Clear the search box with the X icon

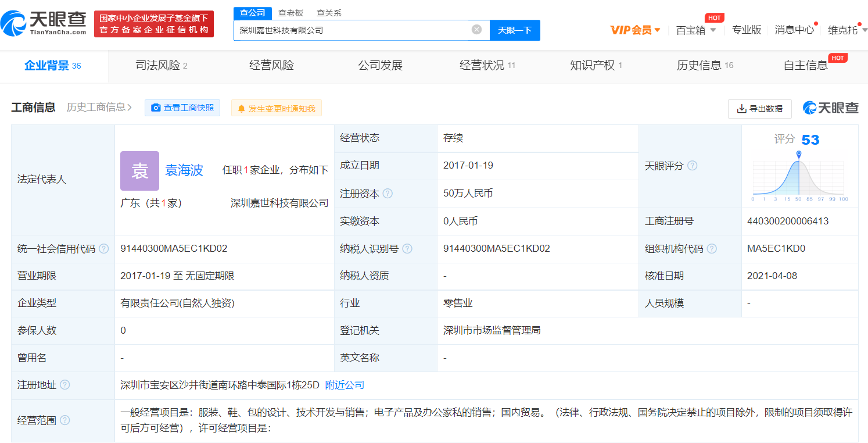[x=476, y=30]
